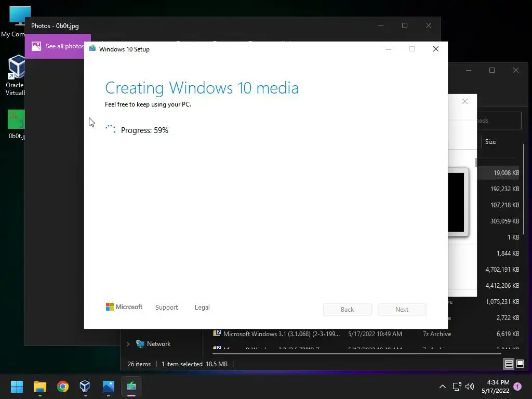Click the 5/17/2022 10:49 AM date cell

(x=375, y=334)
